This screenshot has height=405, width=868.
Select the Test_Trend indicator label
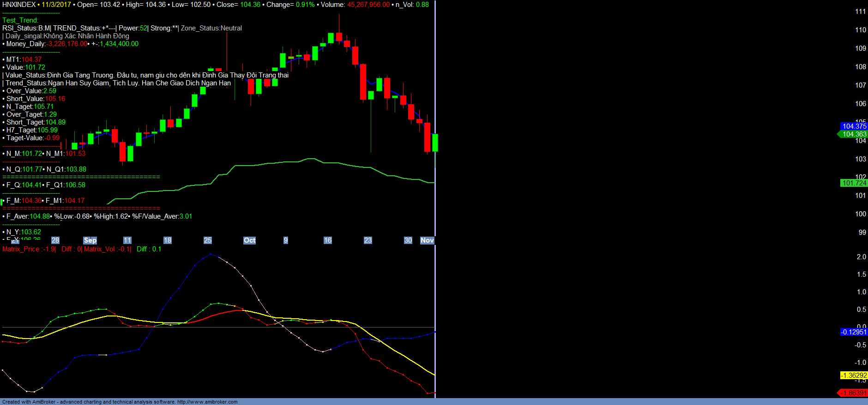(20, 20)
